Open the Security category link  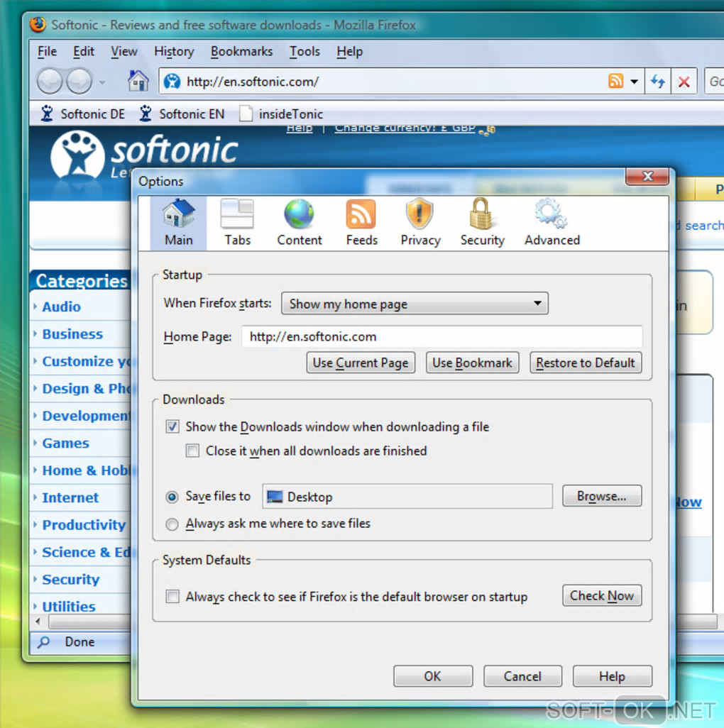pos(70,580)
